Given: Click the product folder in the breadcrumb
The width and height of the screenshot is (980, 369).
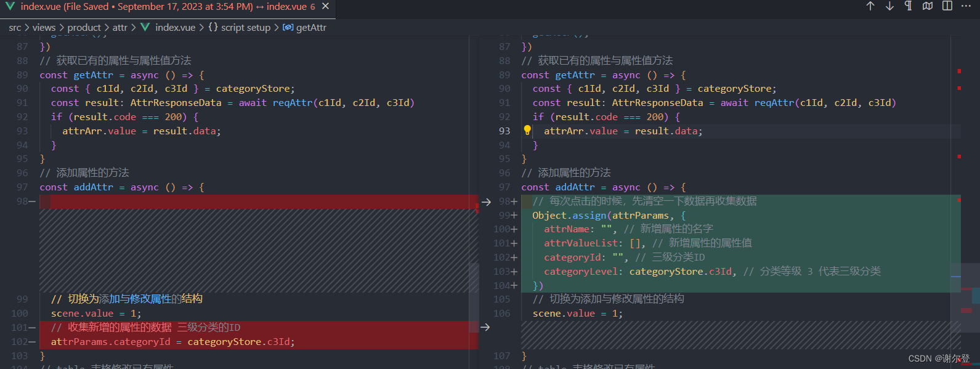Looking at the screenshot, I should tap(84, 28).
